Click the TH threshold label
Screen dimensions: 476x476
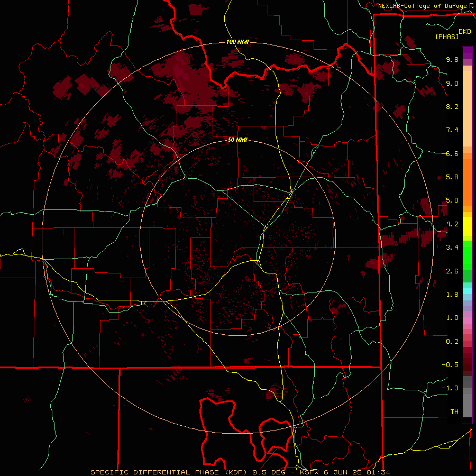click(454, 412)
